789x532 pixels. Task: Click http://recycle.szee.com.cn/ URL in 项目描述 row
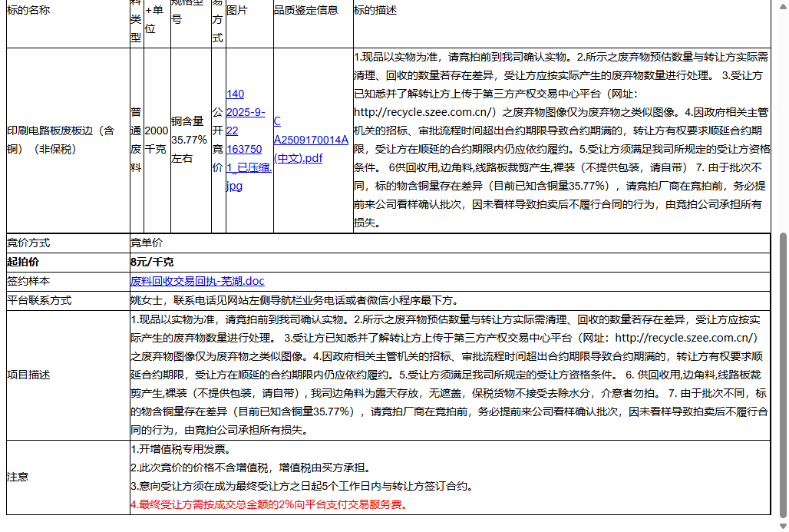pyautogui.click(x=686, y=338)
